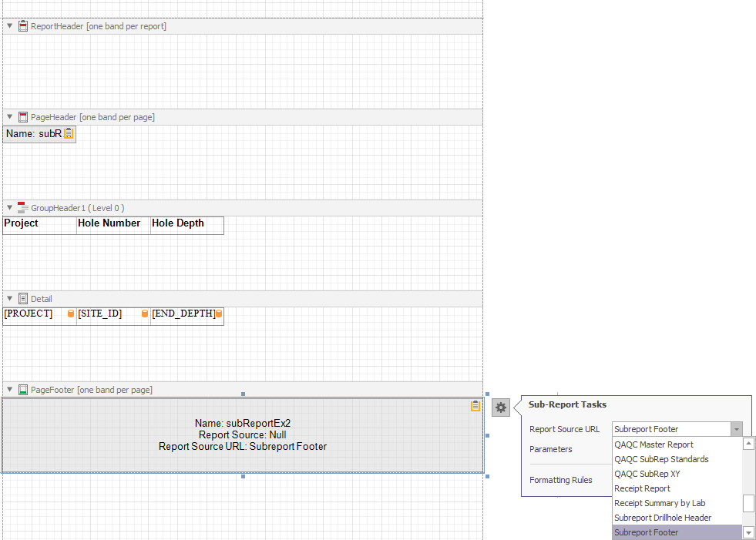Click the data-binding icon in PROJECT cell
Viewport: 756px width, 540px height.
(71, 314)
